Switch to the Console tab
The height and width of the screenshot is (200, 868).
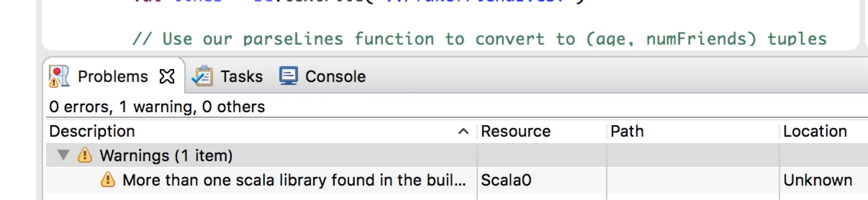click(x=335, y=77)
